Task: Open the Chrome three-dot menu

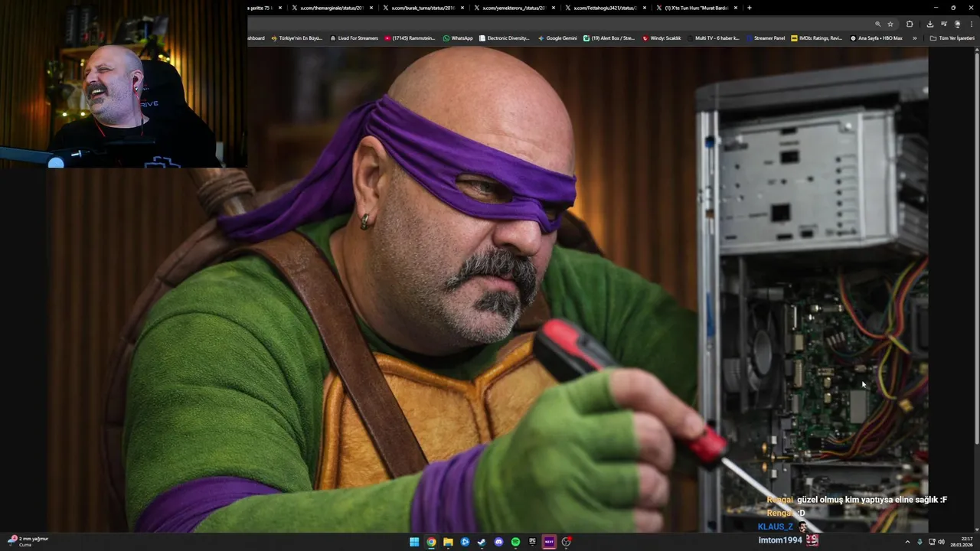Action: click(971, 24)
